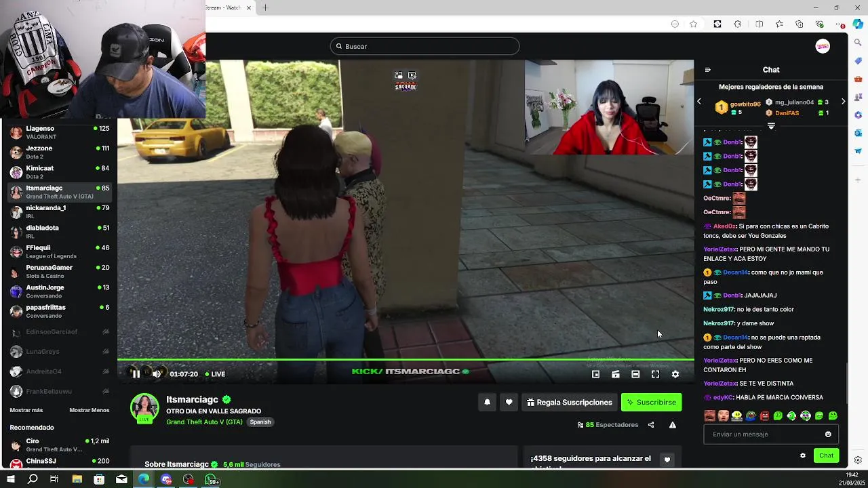Open PeruanaGamer channel

[60, 271]
